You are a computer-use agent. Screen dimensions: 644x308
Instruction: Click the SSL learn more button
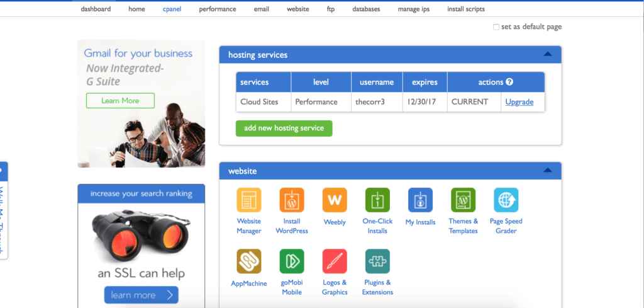142,295
